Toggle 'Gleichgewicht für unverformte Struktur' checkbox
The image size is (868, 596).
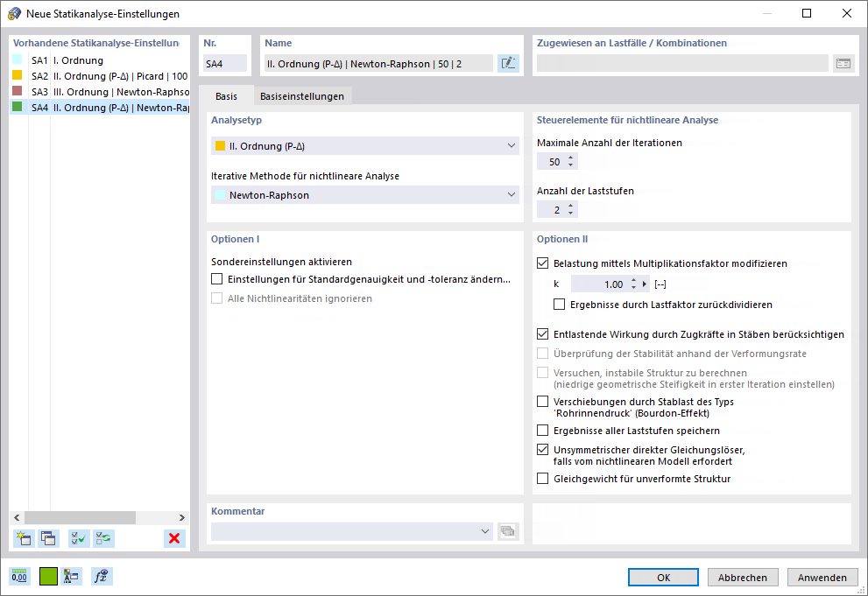543,479
